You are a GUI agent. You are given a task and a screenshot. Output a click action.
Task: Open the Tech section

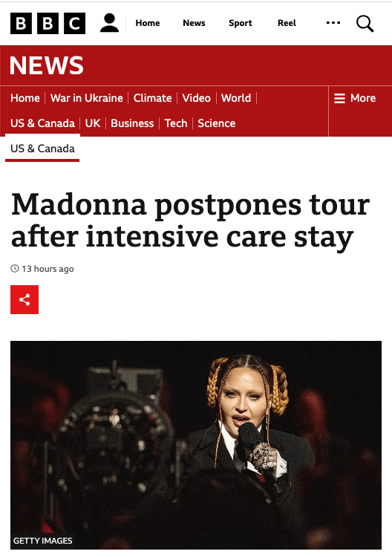(x=176, y=123)
